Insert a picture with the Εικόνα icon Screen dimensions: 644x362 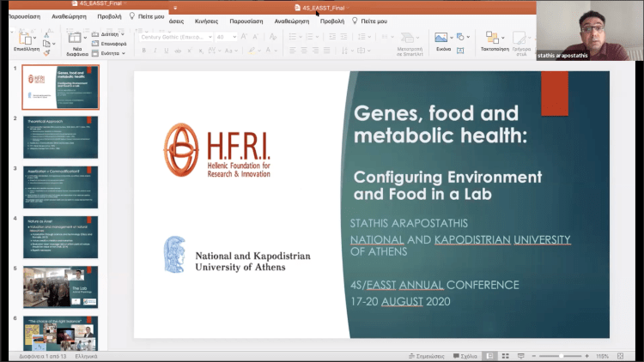[442, 39]
